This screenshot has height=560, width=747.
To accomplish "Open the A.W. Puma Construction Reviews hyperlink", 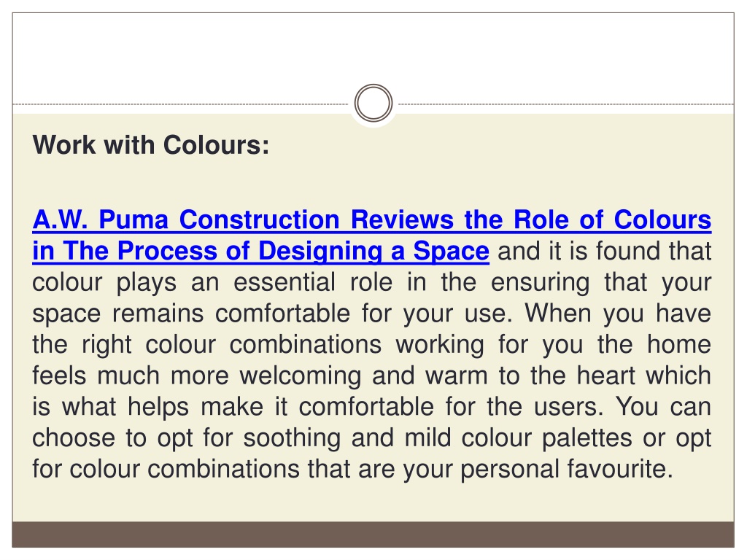I will click(x=371, y=236).
